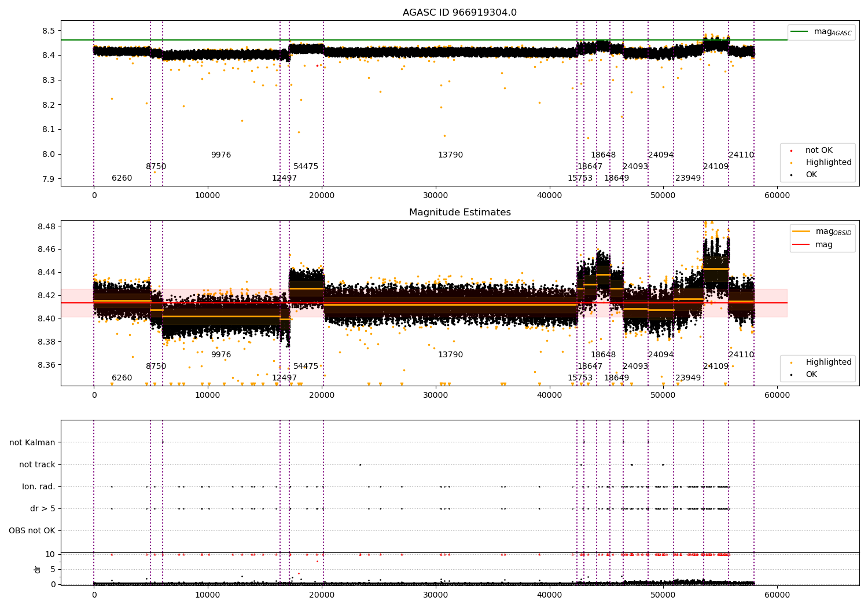Click the 'not Kalman' axis label
This screenshot has width=868, height=608.
click(x=32, y=442)
